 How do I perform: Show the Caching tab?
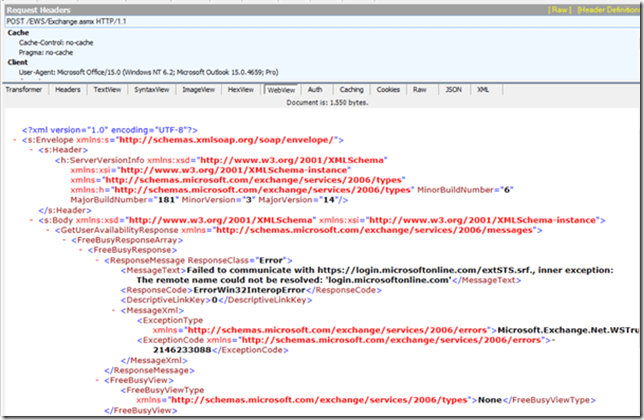coord(350,89)
